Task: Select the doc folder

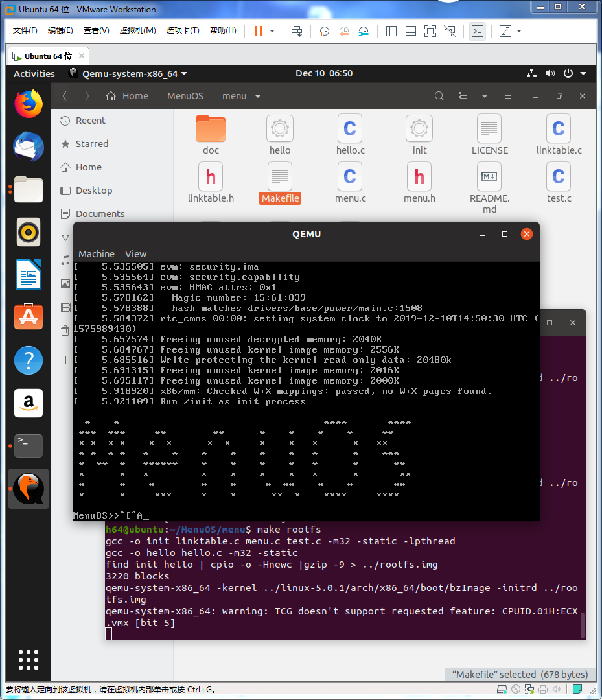Action: 211,135
